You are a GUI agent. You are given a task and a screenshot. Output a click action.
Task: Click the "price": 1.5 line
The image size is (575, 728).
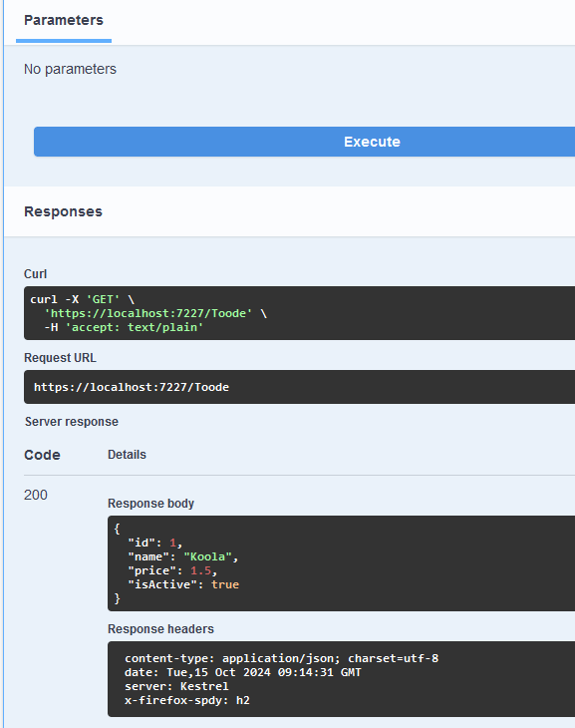click(x=172, y=570)
